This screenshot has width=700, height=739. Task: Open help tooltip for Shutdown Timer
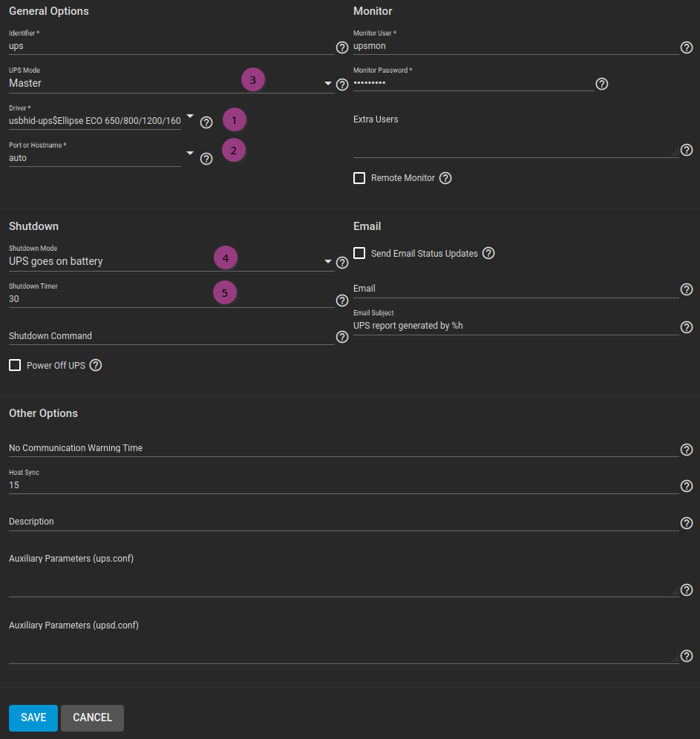(341, 300)
